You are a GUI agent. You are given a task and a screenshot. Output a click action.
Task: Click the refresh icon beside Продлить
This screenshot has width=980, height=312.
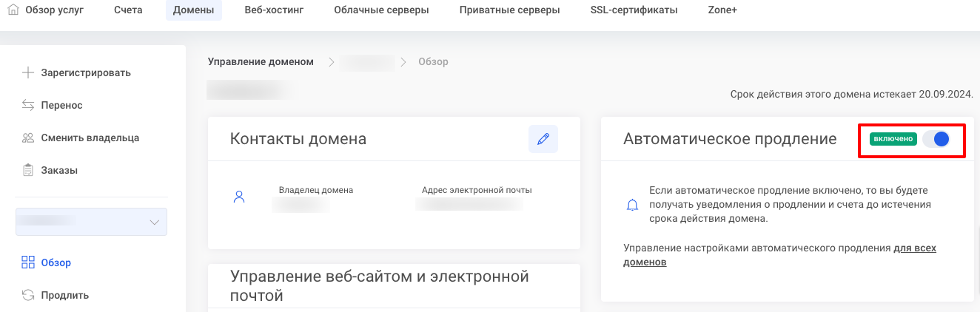point(28,295)
